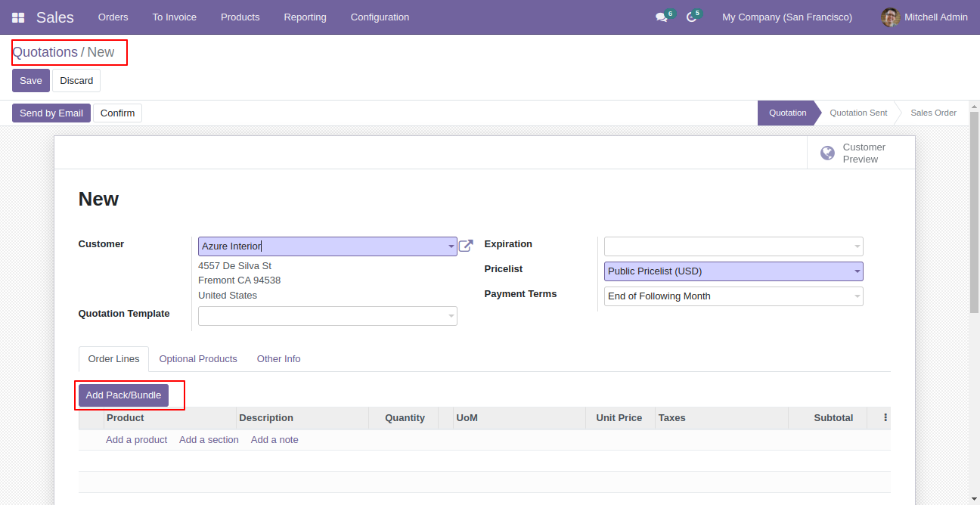This screenshot has height=505, width=980.
Task: Open the Payment Terms dropdown
Action: click(x=857, y=296)
